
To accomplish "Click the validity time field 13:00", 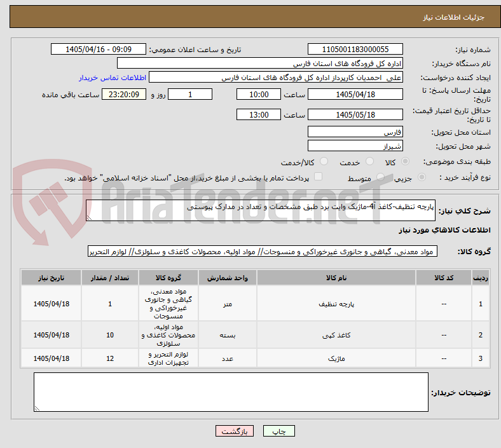I will point(259,114).
